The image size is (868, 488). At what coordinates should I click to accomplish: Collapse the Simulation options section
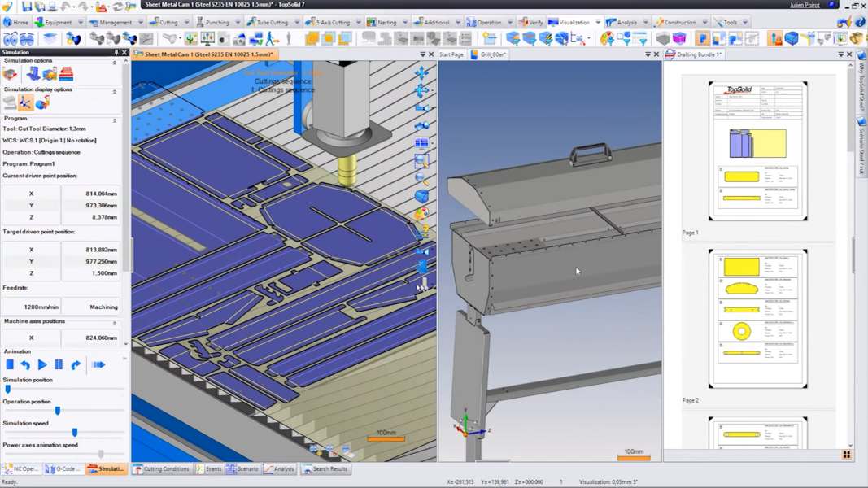(x=115, y=63)
